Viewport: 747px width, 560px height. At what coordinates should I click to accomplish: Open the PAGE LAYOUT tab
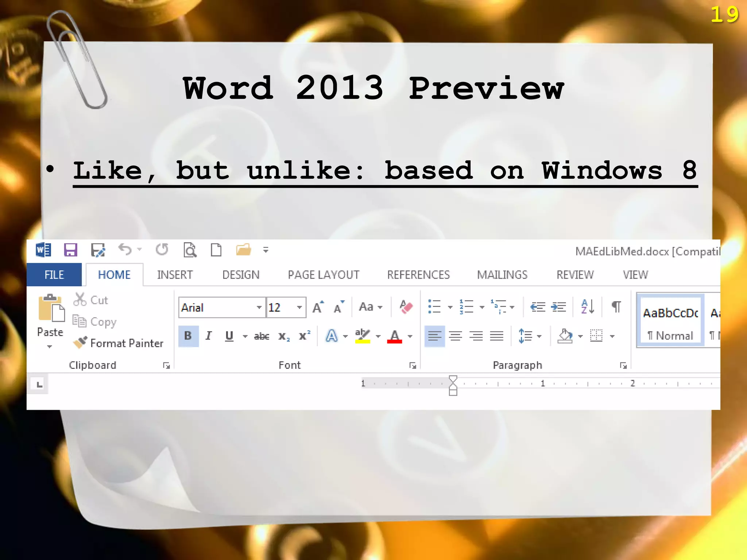click(x=324, y=275)
